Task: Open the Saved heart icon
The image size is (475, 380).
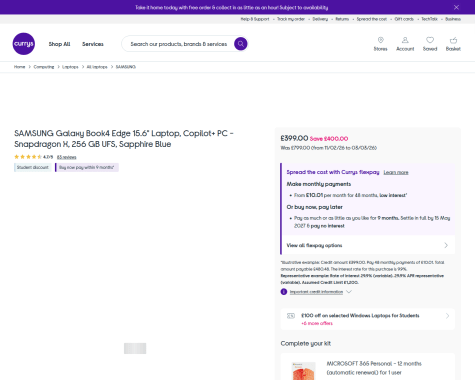Action: tap(430, 40)
